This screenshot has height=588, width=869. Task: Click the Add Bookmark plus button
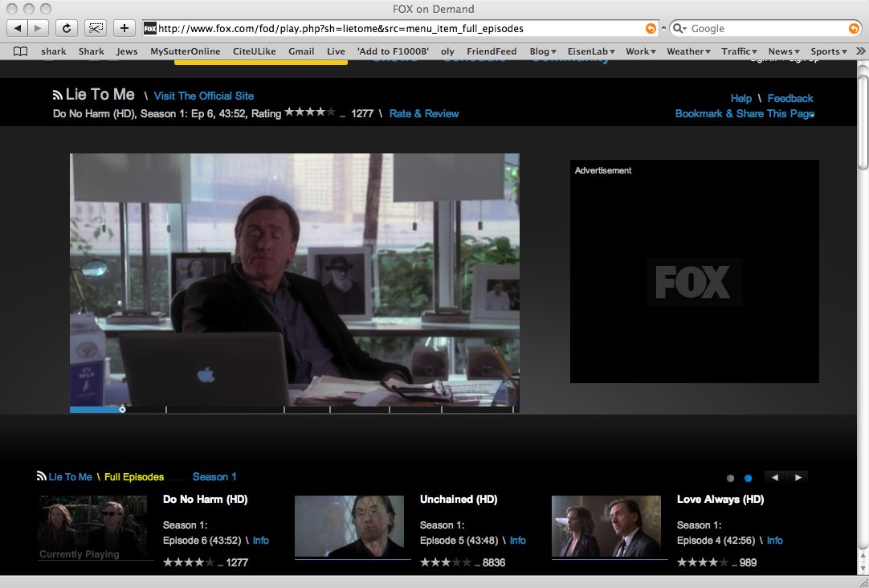[x=124, y=28]
